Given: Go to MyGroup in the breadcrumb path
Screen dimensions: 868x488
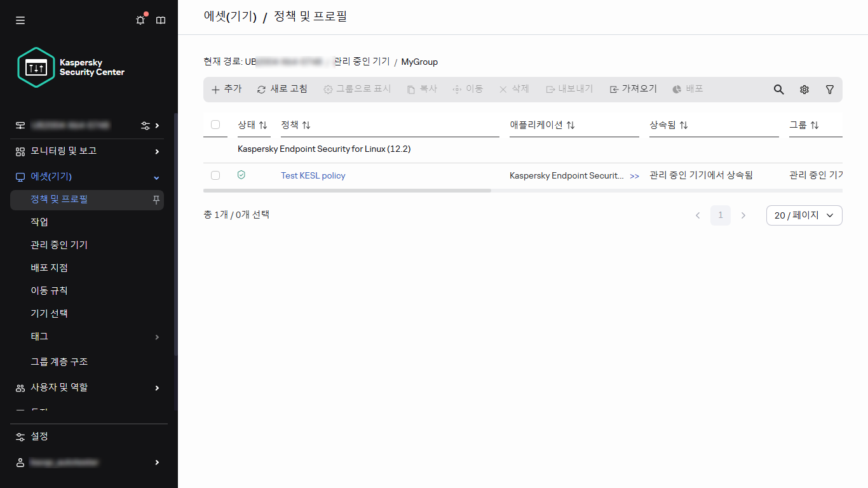Looking at the screenshot, I should coord(419,62).
